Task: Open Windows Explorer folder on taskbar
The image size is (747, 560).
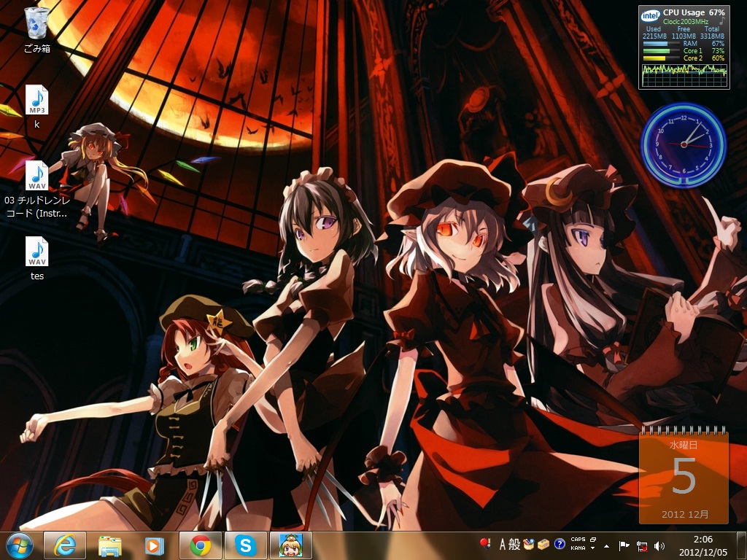Action: pyautogui.click(x=109, y=545)
